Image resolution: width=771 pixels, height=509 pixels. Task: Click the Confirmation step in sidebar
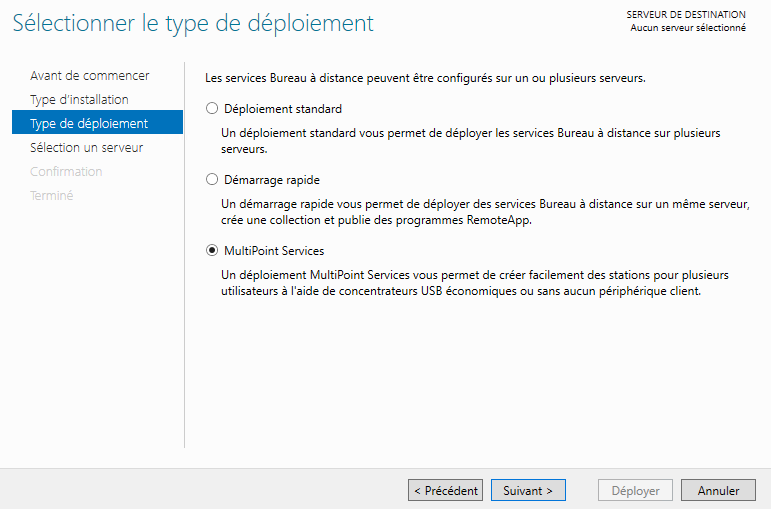[66, 171]
